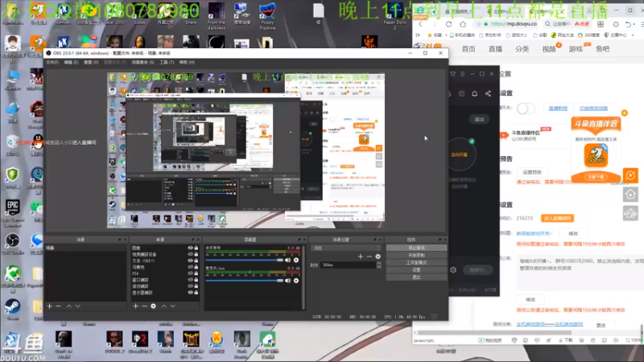
Task: Click the 设置预告 button on Douyu page
Action: pos(532,172)
